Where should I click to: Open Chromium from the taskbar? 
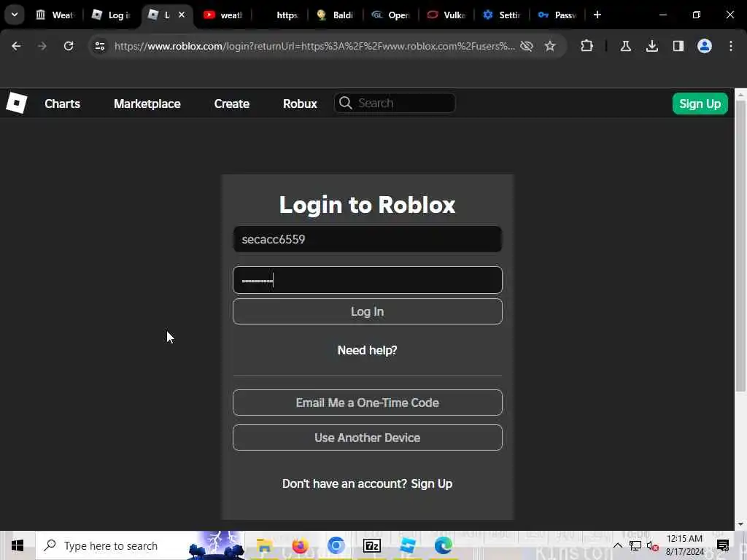tap(336, 545)
